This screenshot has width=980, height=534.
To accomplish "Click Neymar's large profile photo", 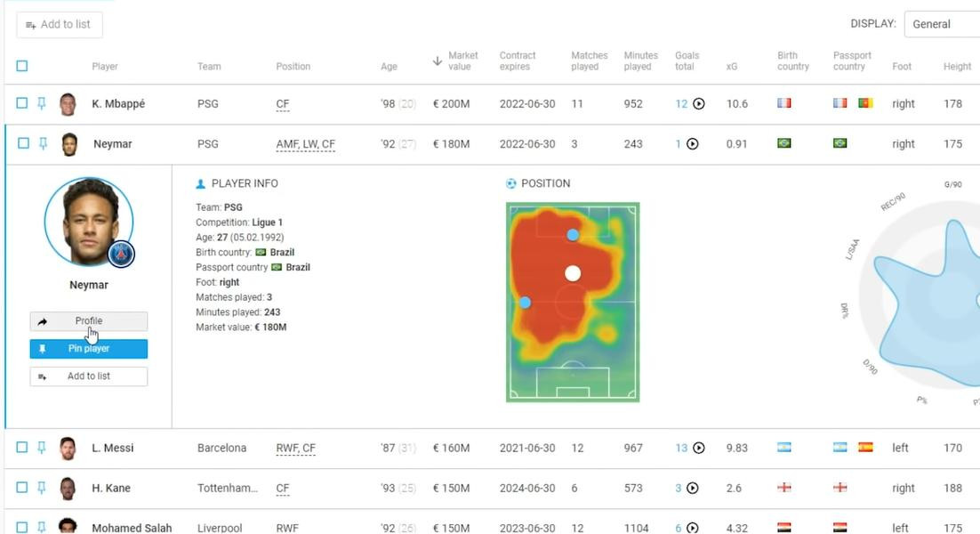I will point(89,222).
